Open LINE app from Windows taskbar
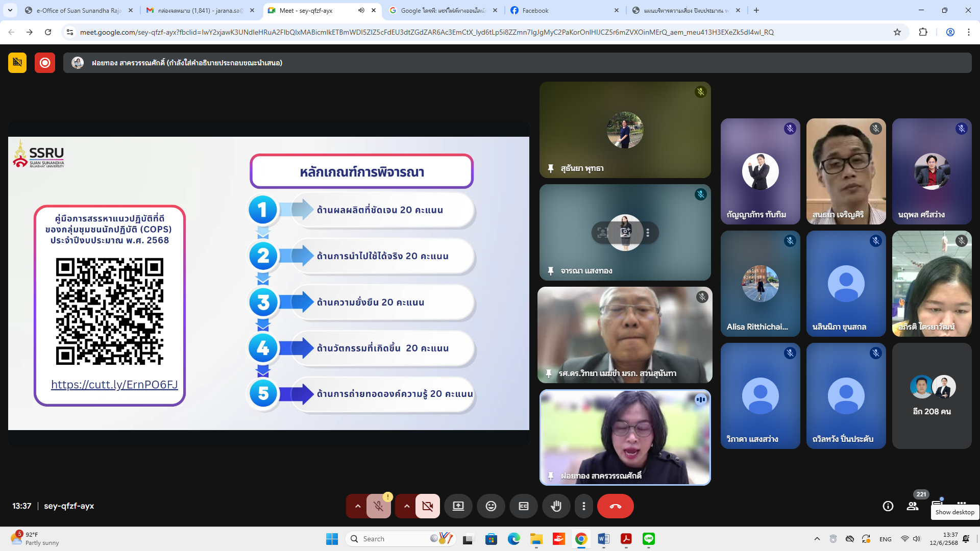Viewport: 980px width, 551px height. (648, 539)
